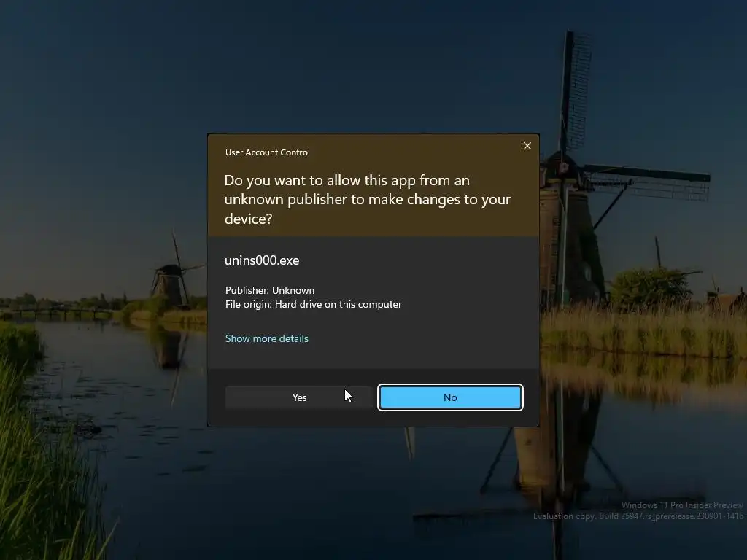Click the unknown publisher question heading
Screen dimensions: 747x560
[368, 199]
